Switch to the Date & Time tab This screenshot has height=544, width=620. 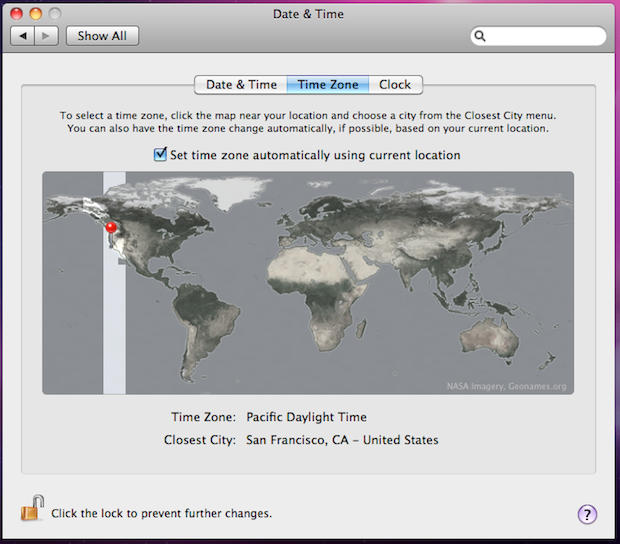point(241,85)
